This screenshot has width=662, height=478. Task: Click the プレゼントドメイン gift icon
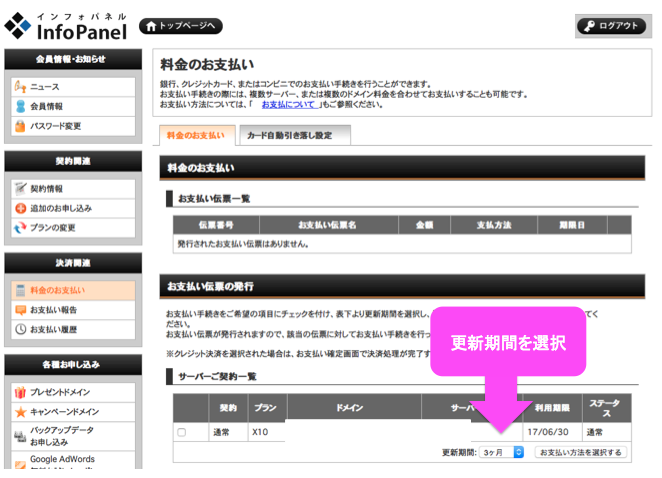pos(20,392)
